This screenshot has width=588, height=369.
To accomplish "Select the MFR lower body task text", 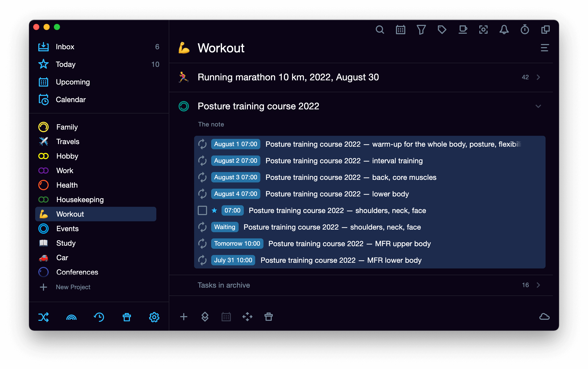I will click(341, 260).
